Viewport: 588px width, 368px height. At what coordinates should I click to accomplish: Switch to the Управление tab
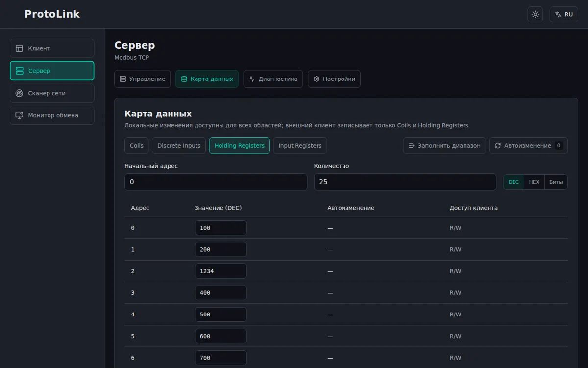pyautogui.click(x=143, y=79)
